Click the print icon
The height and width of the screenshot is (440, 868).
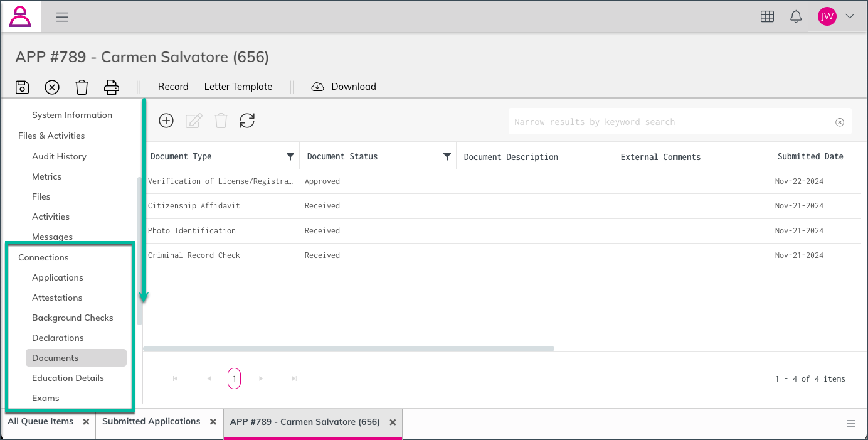112,87
